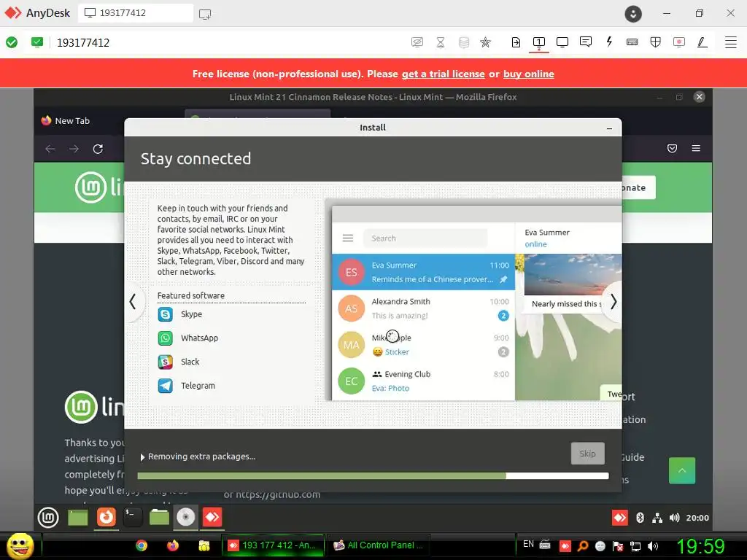Viewport: 747px width, 560px height.
Task: Open the lightning bolt actions icon
Action: pyautogui.click(x=609, y=42)
